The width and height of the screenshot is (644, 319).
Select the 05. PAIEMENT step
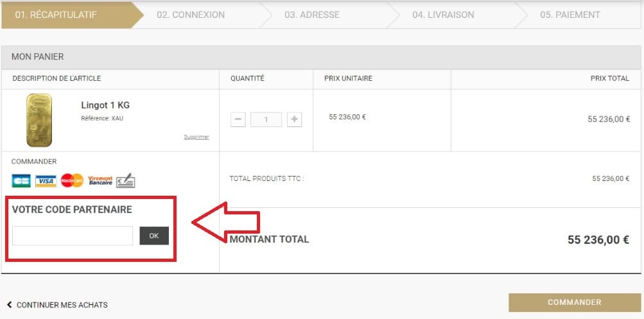tap(570, 15)
